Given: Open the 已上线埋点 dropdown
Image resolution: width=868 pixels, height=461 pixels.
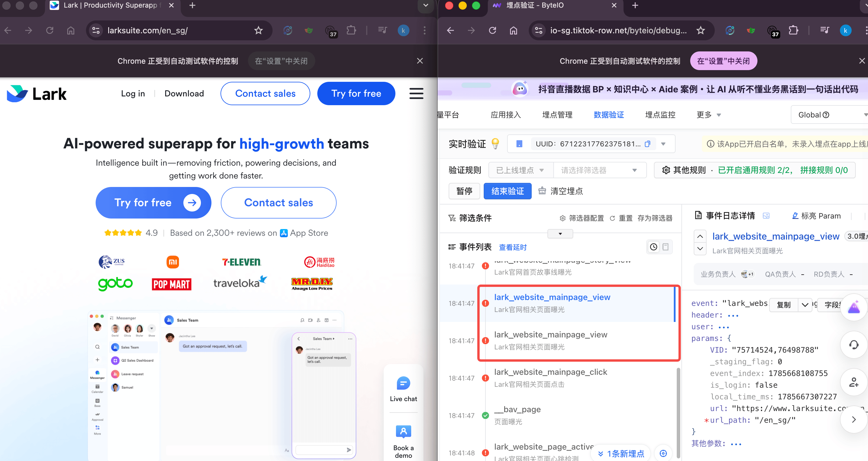Looking at the screenshot, I should click(521, 170).
